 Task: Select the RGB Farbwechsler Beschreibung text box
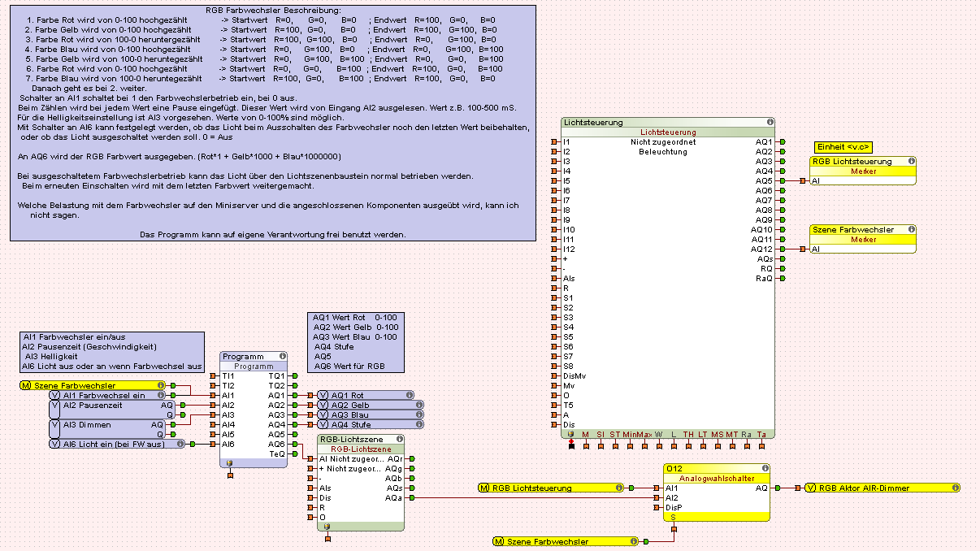273,122
